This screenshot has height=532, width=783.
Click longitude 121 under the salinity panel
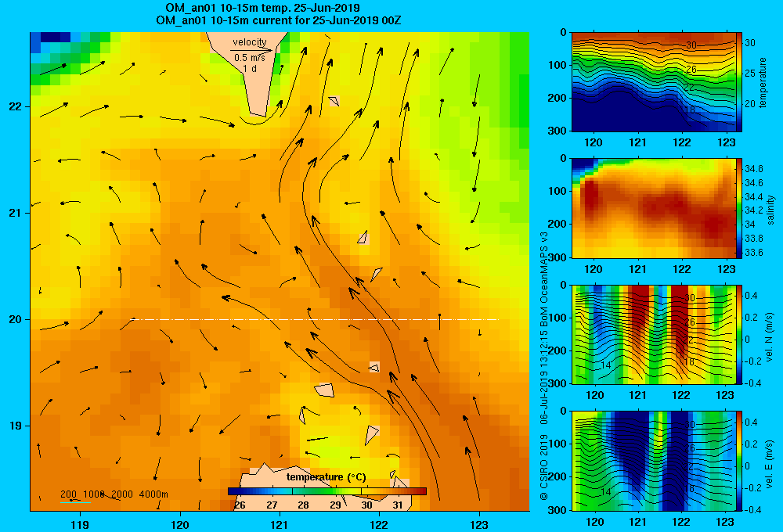click(637, 269)
